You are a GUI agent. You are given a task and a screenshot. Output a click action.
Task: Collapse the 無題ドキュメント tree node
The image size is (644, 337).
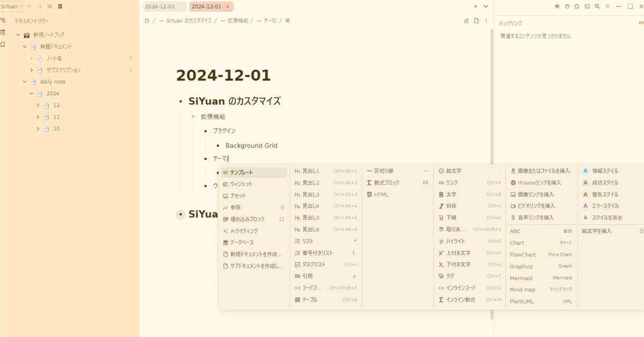click(25, 47)
